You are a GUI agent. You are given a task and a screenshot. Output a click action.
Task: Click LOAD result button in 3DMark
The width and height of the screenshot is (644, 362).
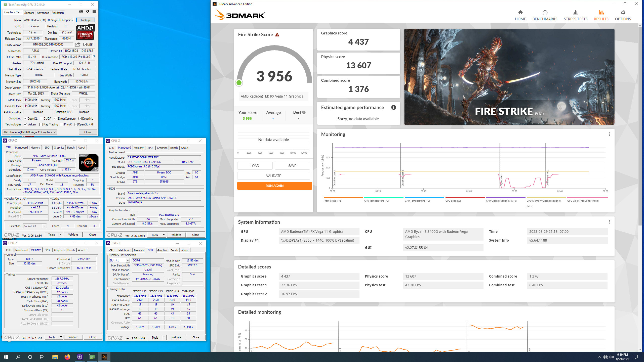coord(255,166)
